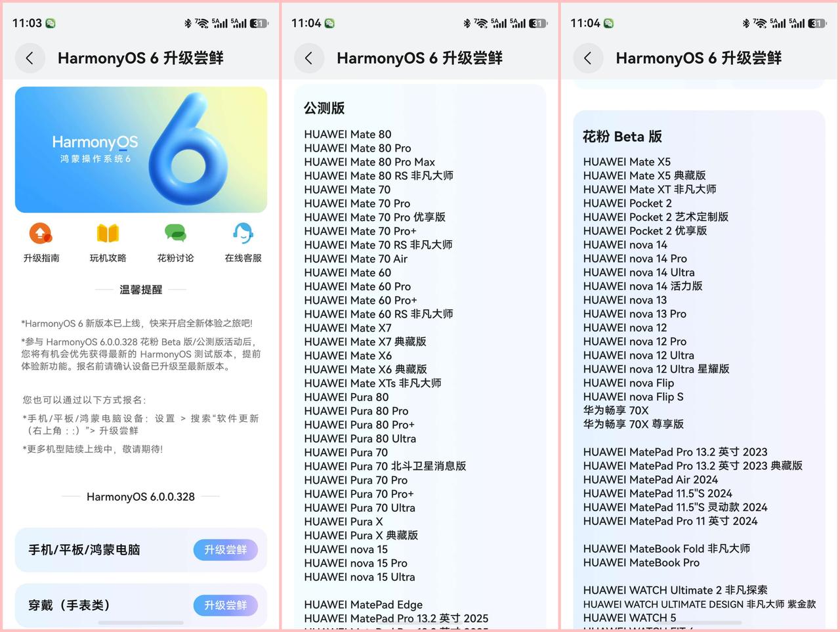Select HUAWEI Mate X5 典藏版 row
Screen dimensions: 840x632
click(x=644, y=175)
